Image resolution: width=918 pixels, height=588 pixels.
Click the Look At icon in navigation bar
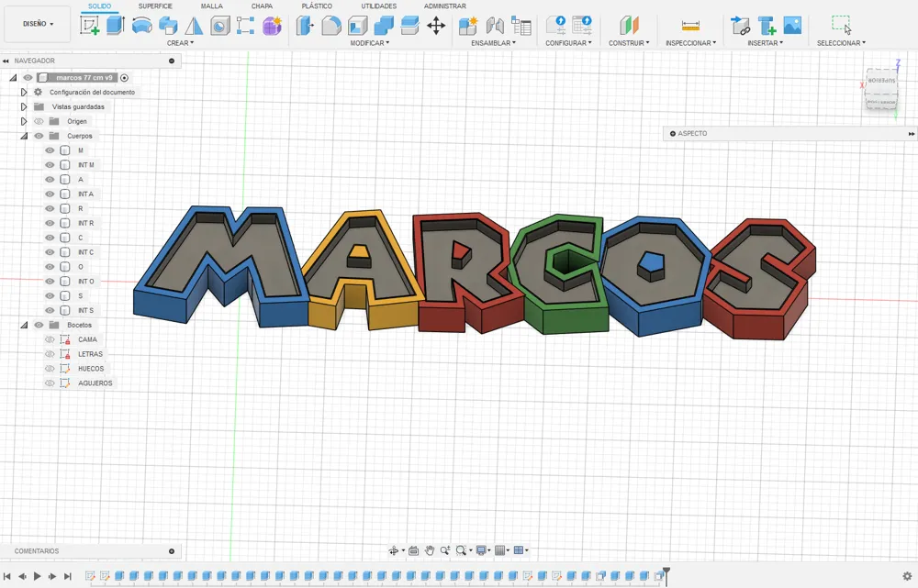(413, 550)
